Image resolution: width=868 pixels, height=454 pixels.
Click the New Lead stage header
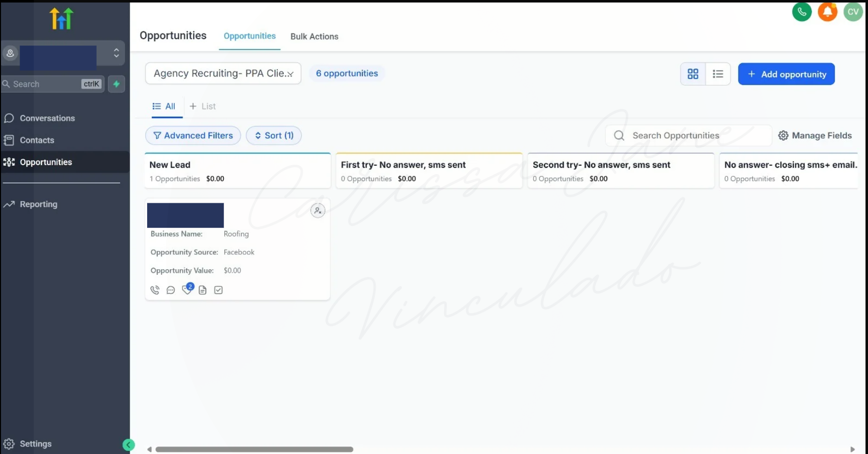point(238,171)
